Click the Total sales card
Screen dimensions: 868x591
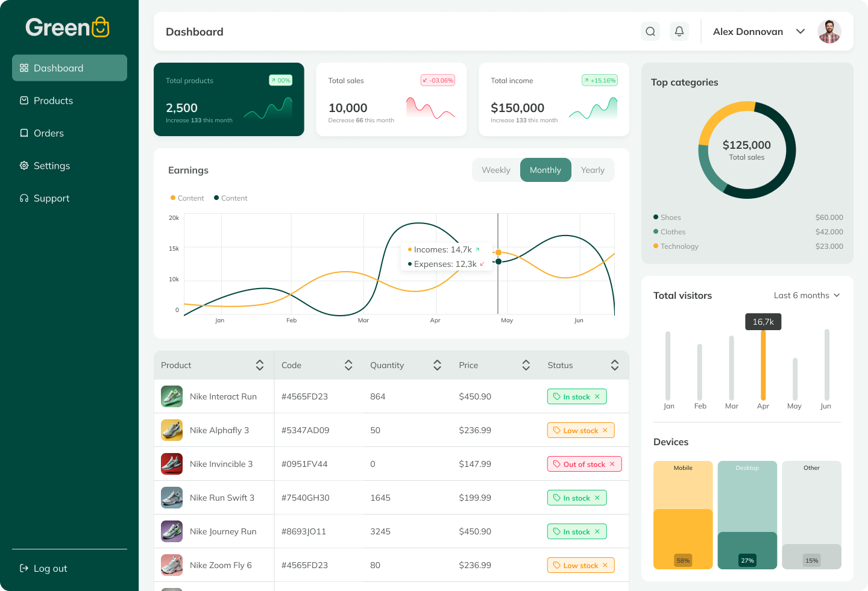pyautogui.click(x=391, y=99)
